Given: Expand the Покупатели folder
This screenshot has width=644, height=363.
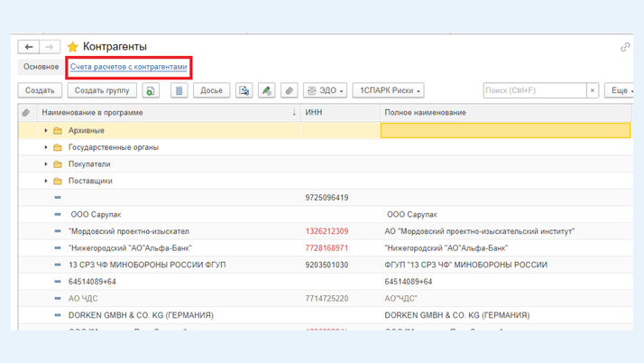Looking at the screenshot, I should click(x=46, y=164).
